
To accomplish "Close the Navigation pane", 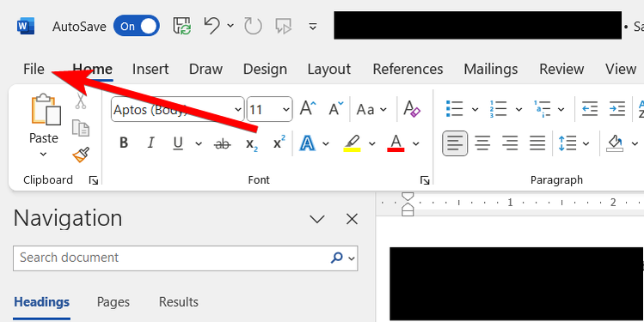I will point(352,220).
